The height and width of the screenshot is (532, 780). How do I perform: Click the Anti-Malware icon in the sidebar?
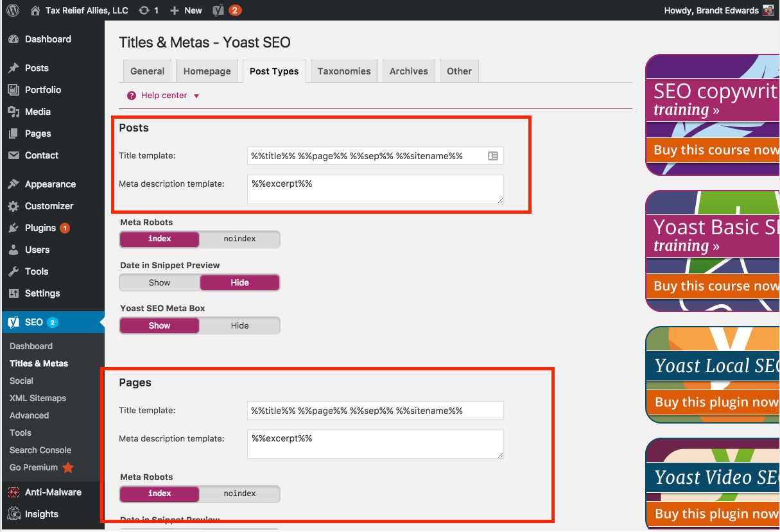(13, 492)
